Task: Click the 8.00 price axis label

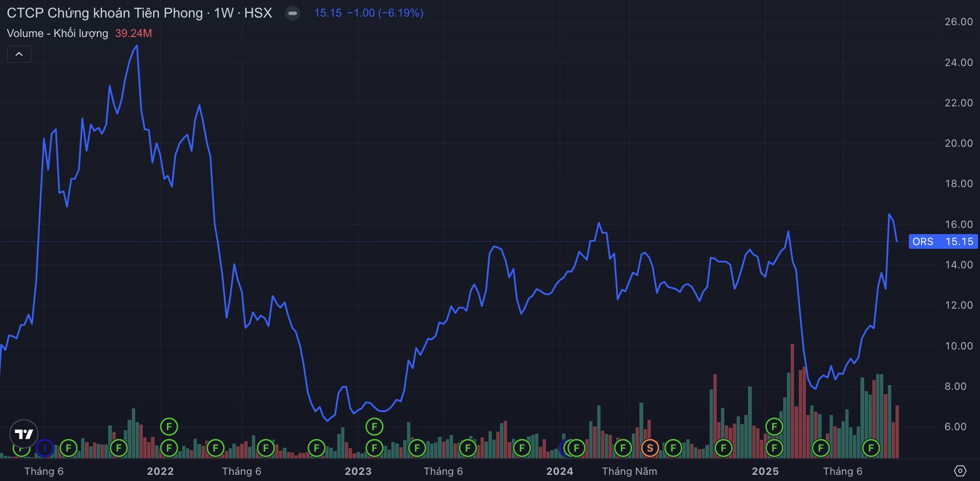Action: click(955, 387)
